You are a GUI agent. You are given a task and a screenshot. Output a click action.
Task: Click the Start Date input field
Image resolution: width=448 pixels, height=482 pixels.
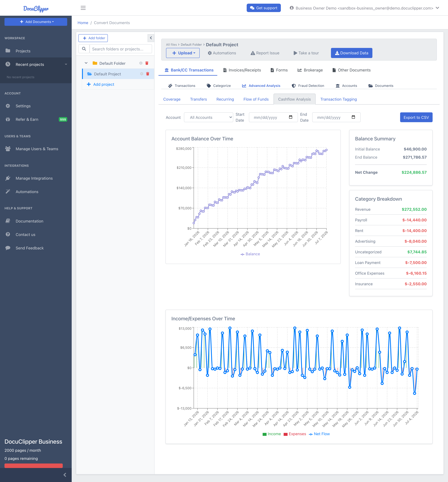(x=273, y=117)
